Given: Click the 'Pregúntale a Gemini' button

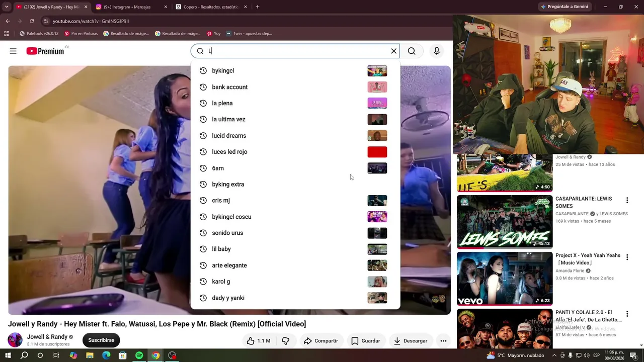Looking at the screenshot, I should 564,7.
